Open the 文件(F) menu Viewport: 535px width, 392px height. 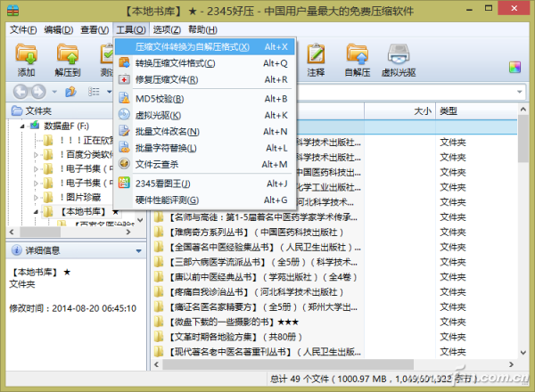(23, 30)
